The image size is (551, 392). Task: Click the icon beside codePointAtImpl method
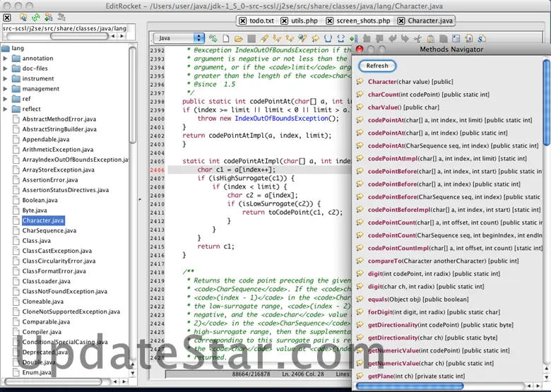tap(360, 159)
